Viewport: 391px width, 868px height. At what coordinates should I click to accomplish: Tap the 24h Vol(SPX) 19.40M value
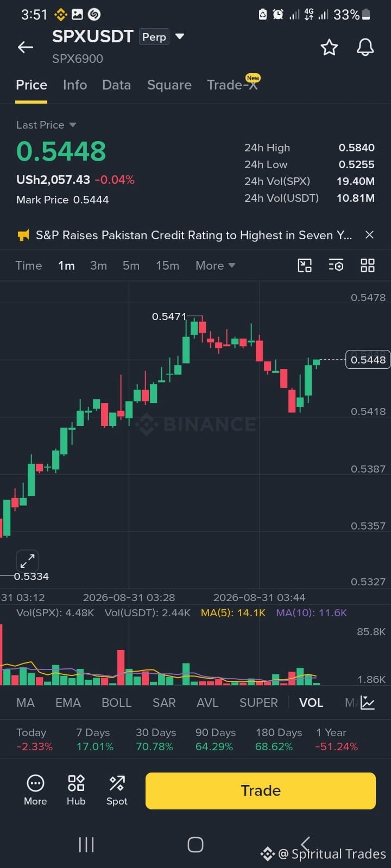pyautogui.click(x=355, y=181)
